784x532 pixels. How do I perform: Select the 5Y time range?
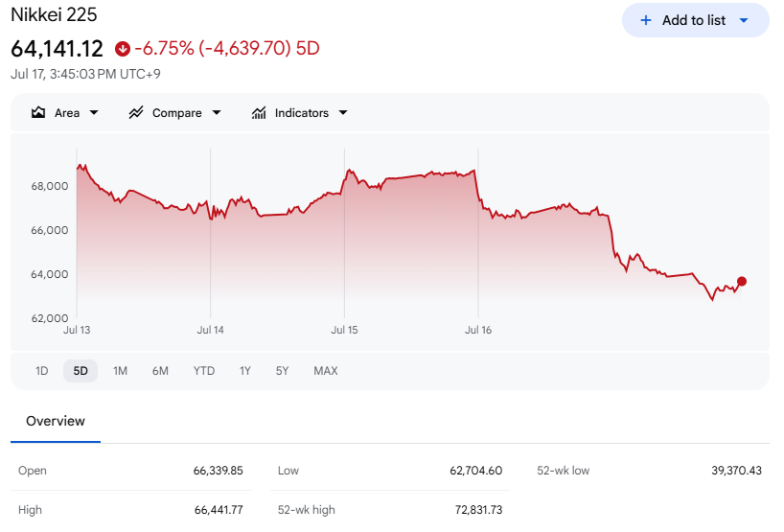pyautogui.click(x=283, y=371)
